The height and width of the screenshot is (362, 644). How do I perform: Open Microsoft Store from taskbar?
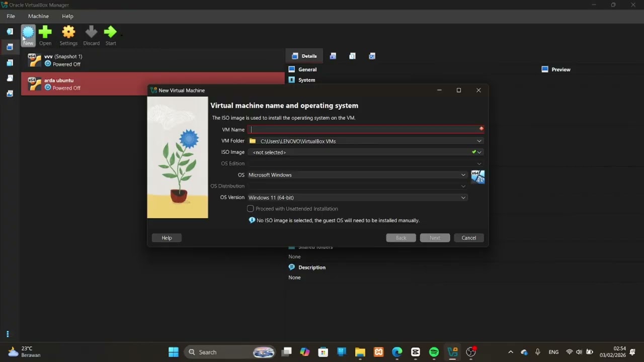click(x=323, y=352)
